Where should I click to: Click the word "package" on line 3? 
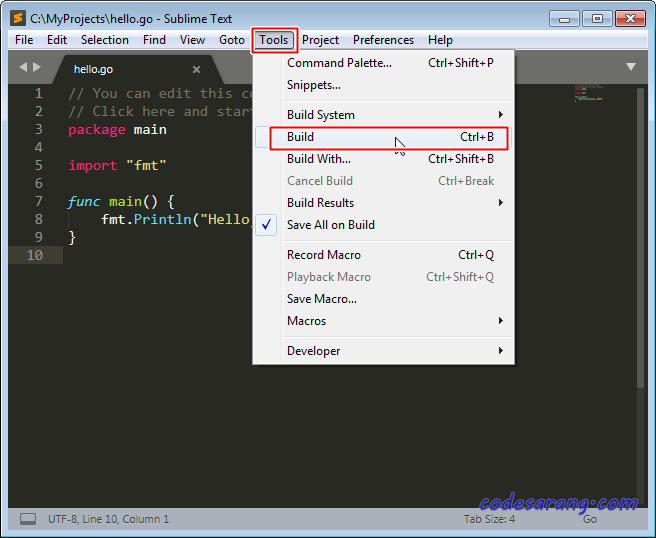coord(97,130)
